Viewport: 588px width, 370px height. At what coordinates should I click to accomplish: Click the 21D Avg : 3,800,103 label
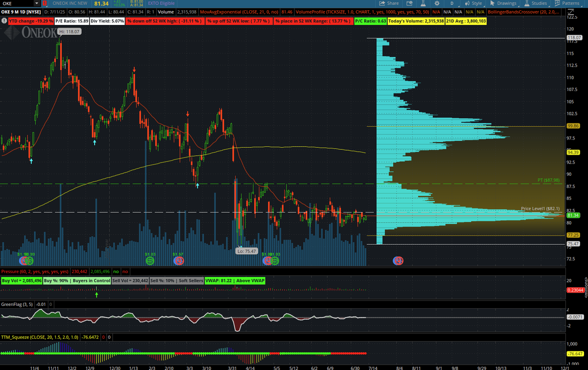(x=466, y=21)
